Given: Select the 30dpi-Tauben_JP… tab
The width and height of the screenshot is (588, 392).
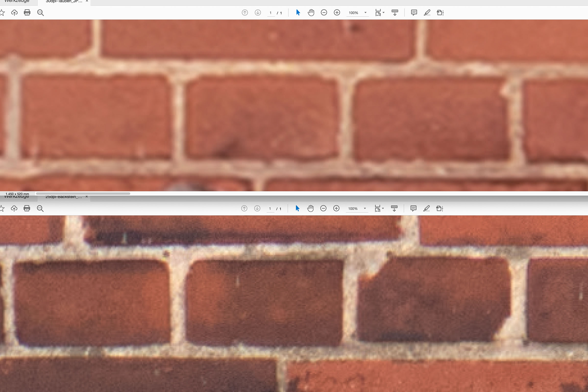Looking at the screenshot, I should click(64, 1).
